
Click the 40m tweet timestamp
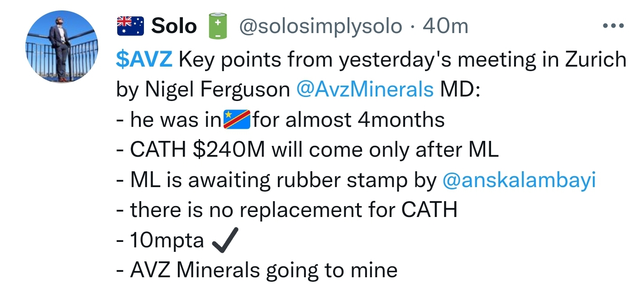445,26
